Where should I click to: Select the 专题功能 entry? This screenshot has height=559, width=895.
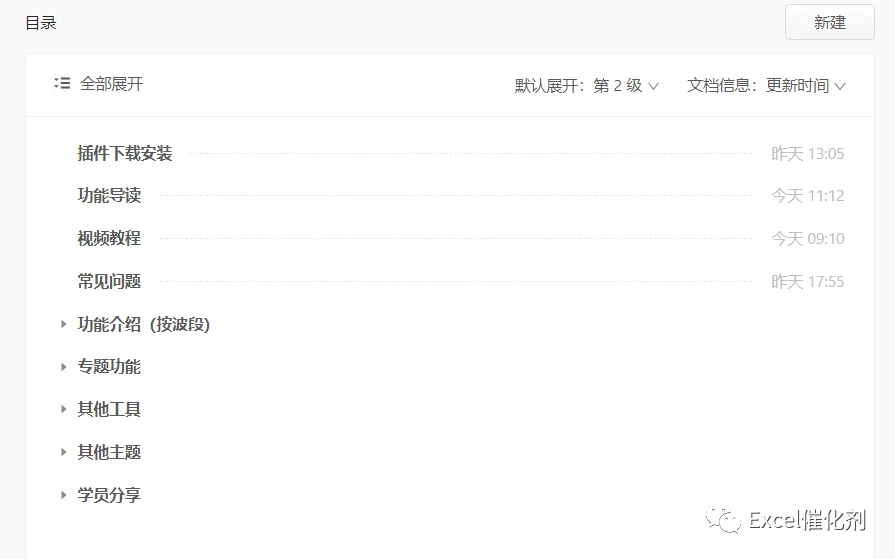tap(109, 367)
